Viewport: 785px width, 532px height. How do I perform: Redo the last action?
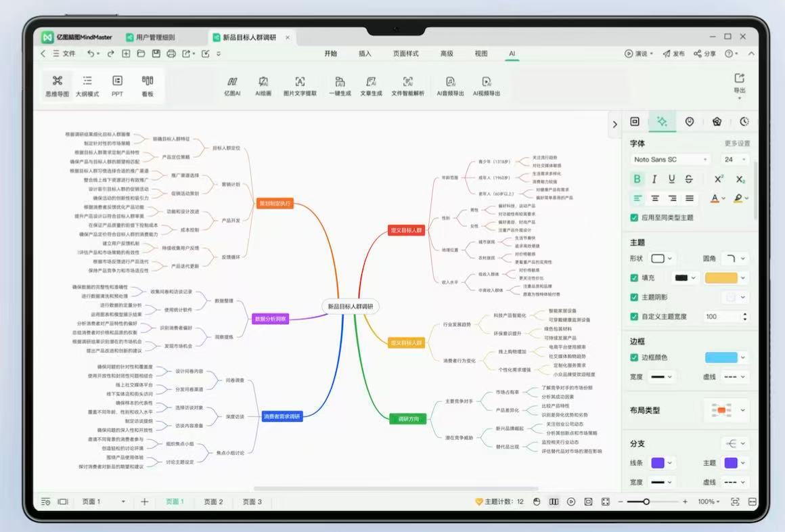(110, 53)
